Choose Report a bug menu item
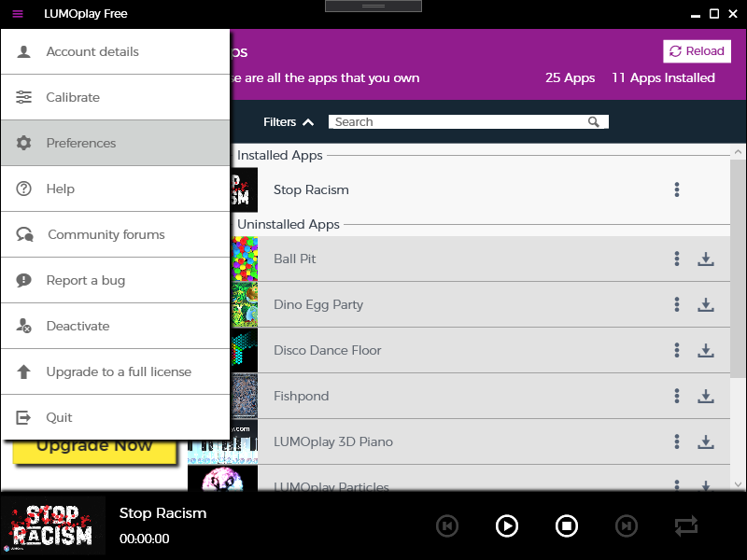Image resolution: width=747 pixels, height=560 pixels. click(115, 280)
